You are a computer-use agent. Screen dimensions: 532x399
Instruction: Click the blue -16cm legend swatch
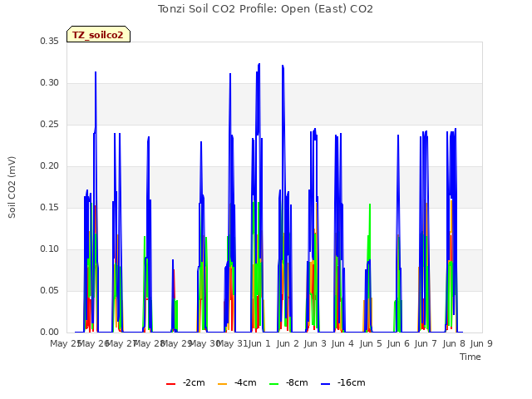click(325, 384)
